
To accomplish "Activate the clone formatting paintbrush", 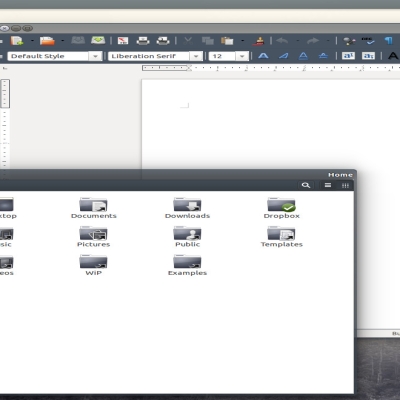I will [x=259, y=41].
